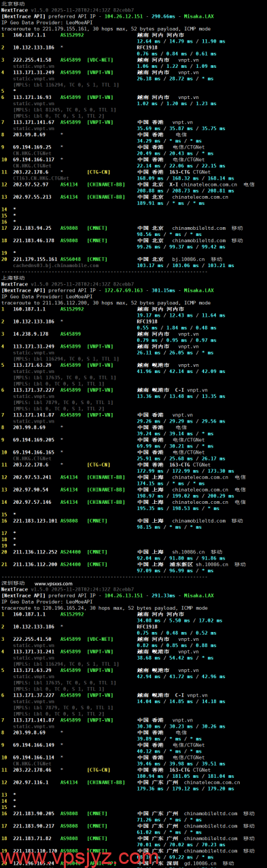
Task: Select hop IP 221.183.46.178
Action: point(34,240)
